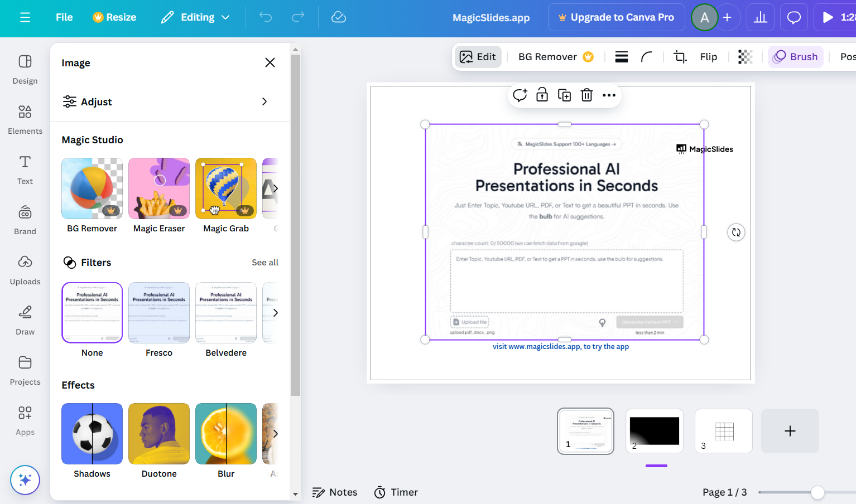The width and height of the screenshot is (856, 504).
Task: Apply the Fresco filter
Action: 159,320
